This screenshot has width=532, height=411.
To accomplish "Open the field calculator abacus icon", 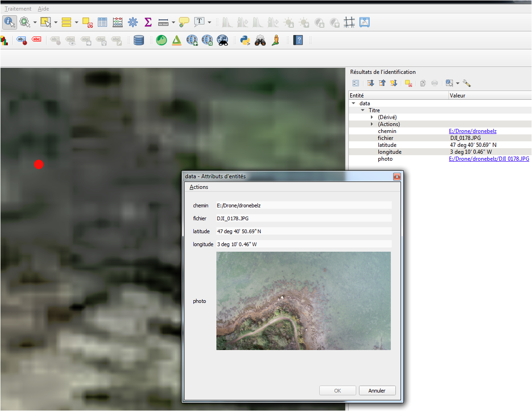I will pyautogui.click(x=117, y=23).
